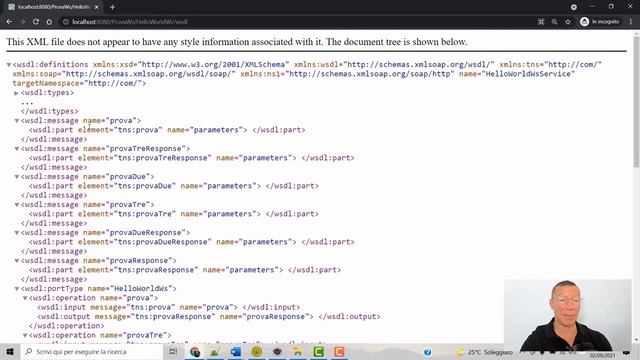The width and height of the screenshot is (640, 360).
Task: Open the Windows Start menu
Action: tap(10, 351)
